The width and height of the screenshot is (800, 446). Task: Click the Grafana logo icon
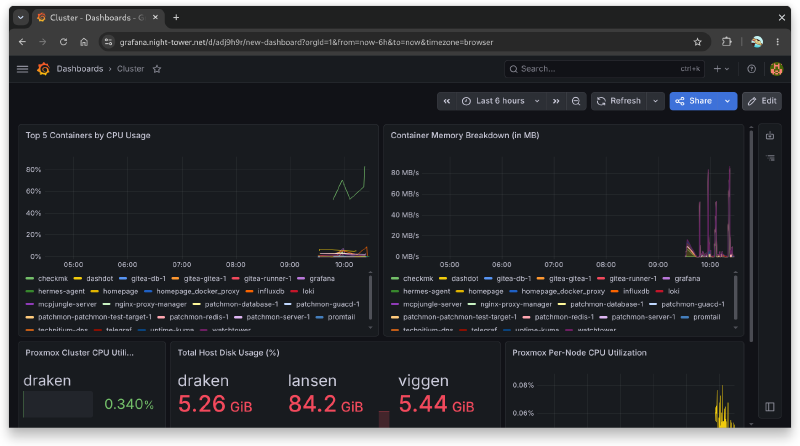pos(43,69)
